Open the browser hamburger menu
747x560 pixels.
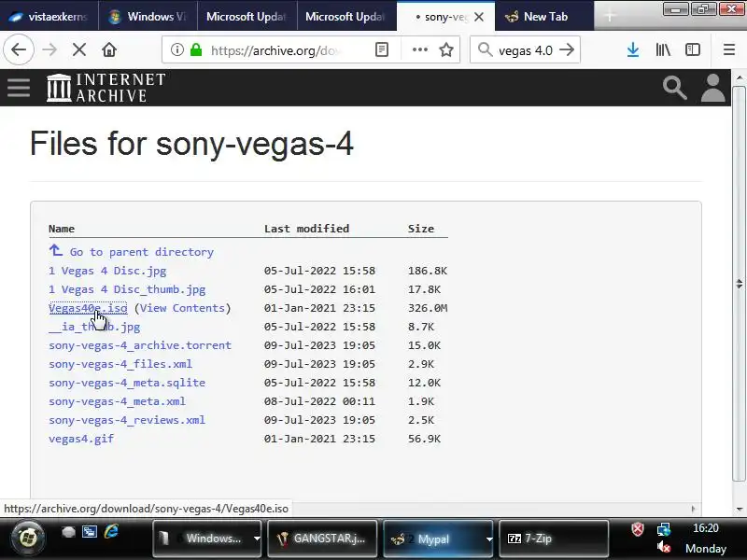(x=729, y=49)
